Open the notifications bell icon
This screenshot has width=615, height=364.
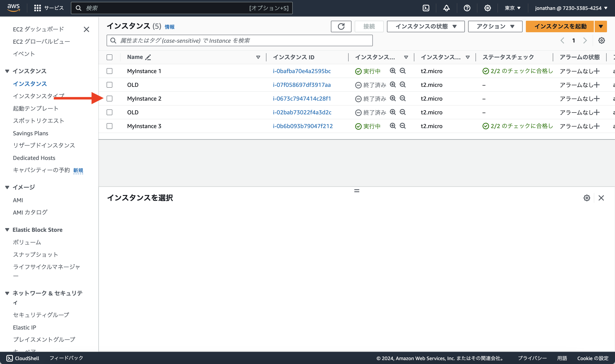446,8
